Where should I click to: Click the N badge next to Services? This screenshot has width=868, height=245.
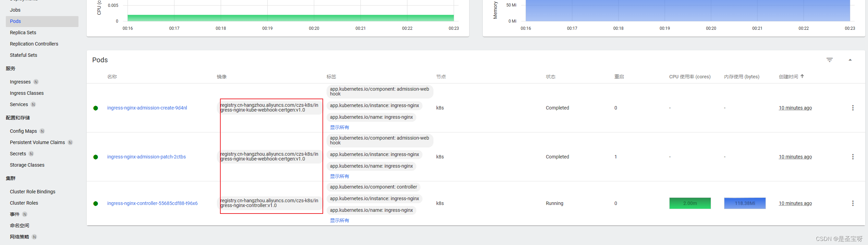[33, 104]
